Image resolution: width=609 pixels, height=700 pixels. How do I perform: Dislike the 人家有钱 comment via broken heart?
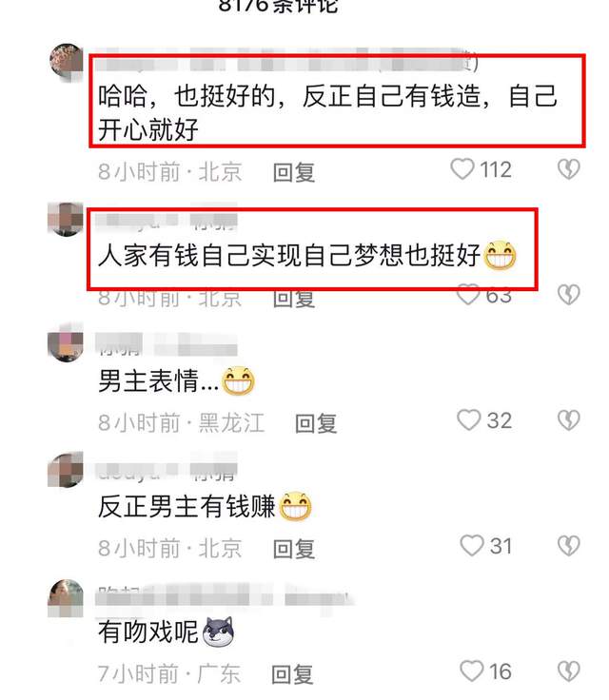coord(569,295)
